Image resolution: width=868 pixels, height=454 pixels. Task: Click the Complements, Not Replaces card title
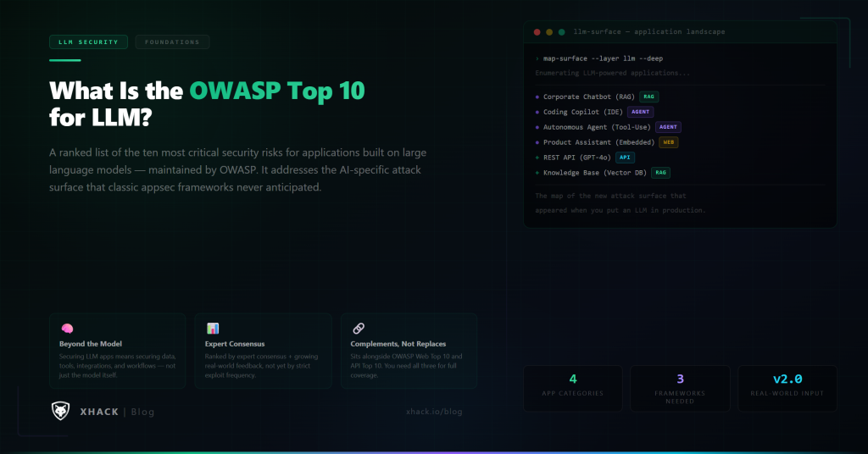click(x=398, y=344)
